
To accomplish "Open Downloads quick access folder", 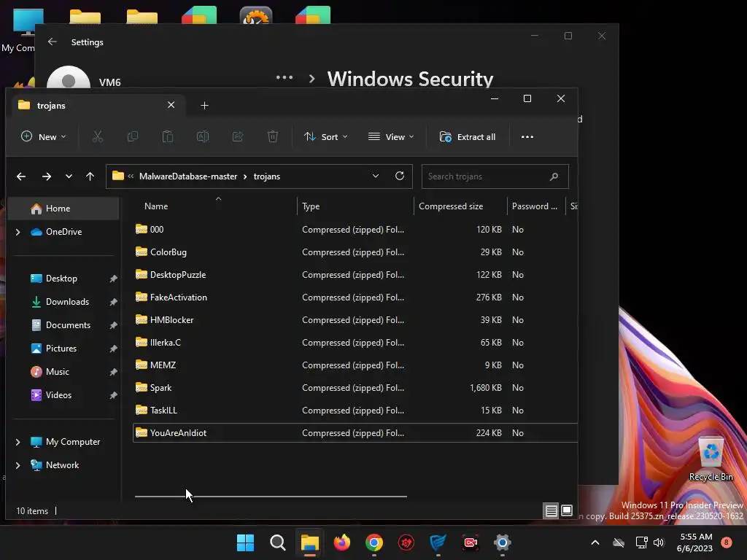I will [x=64, y=302].
